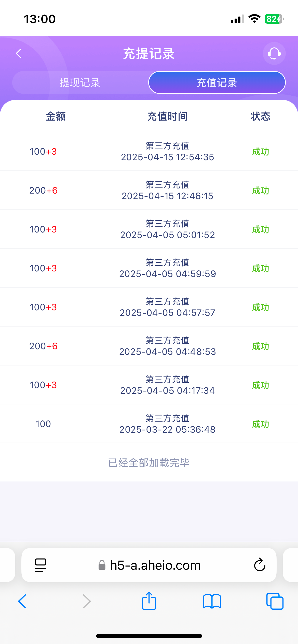Tap 成功 status of 04:48:53 record

(260, 346)
